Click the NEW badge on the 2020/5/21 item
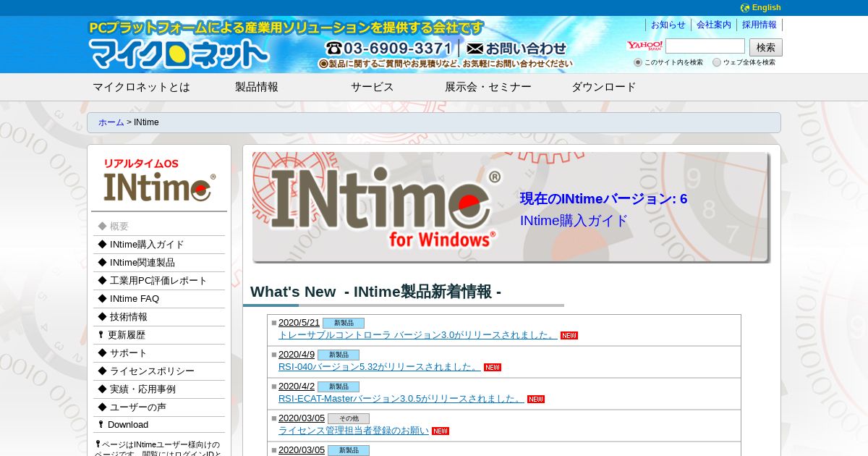Image resolution: width=868 pixels, height=456 pixels. coord(569,335)
